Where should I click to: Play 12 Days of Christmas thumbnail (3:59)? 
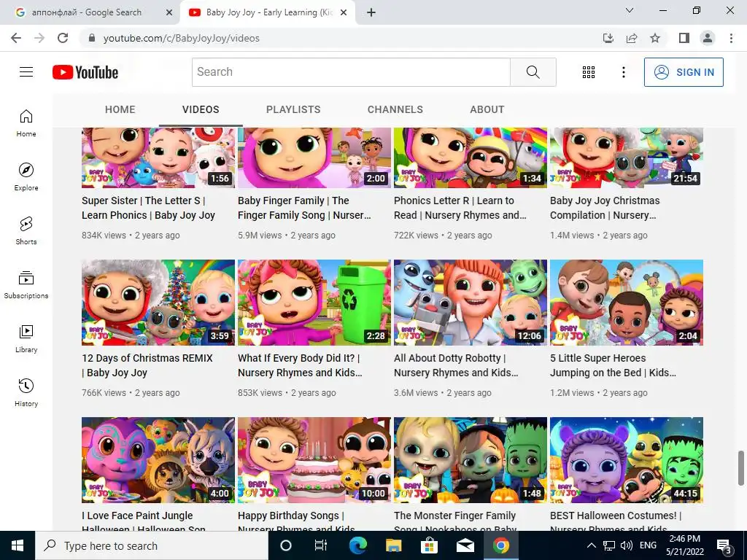tap(158, 303)
